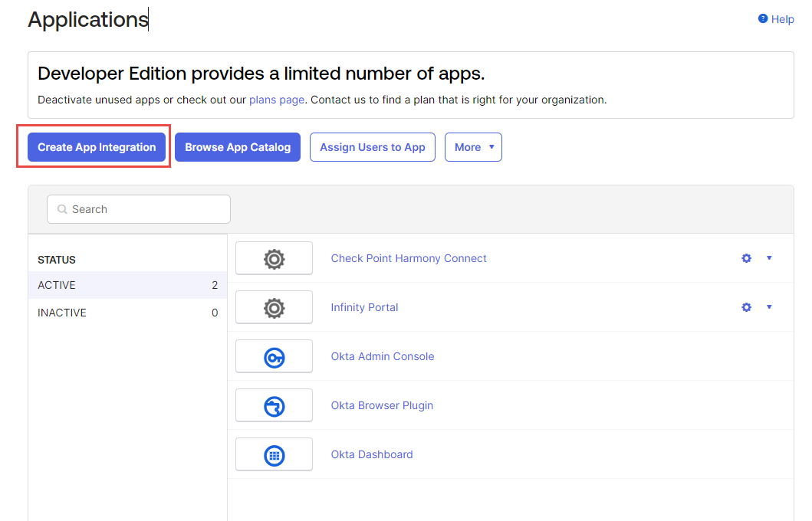Click Create App Integration button
The image size is (812, 521).
point(97,147)
